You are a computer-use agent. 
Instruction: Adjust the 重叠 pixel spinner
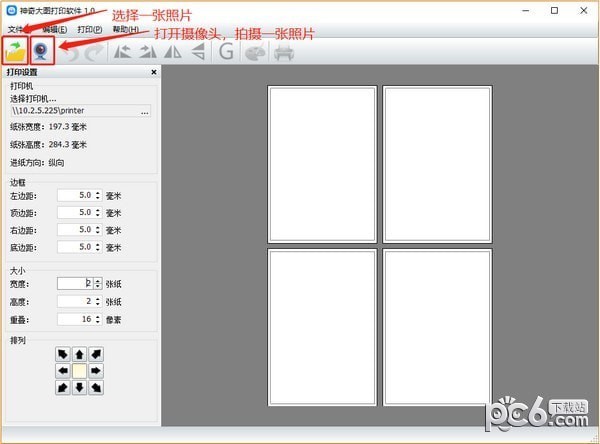click(x=98, y=319)
